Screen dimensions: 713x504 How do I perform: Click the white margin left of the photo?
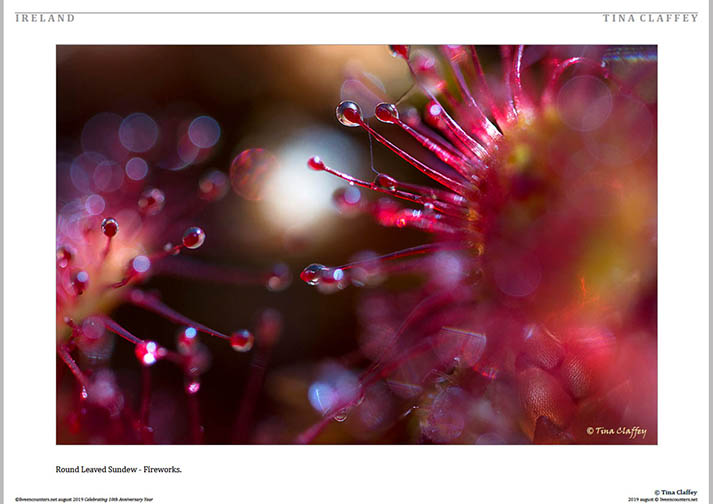tap(30, 250)
